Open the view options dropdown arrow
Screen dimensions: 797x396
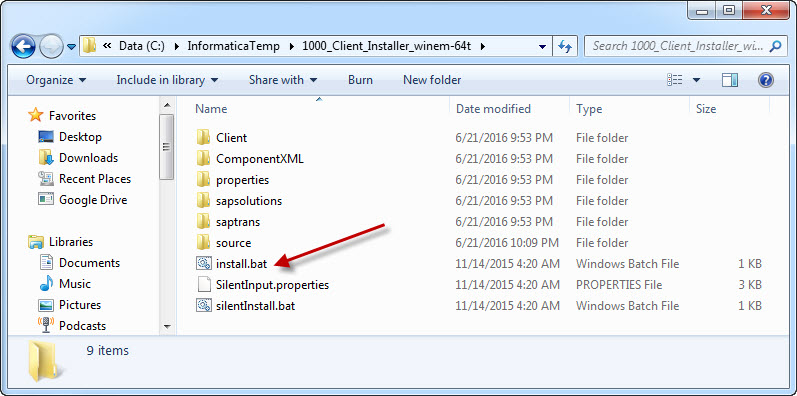point(696,80)
